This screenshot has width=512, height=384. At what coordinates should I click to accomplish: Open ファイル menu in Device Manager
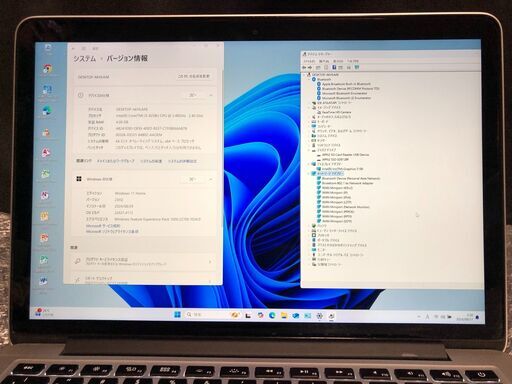[309, 61]
